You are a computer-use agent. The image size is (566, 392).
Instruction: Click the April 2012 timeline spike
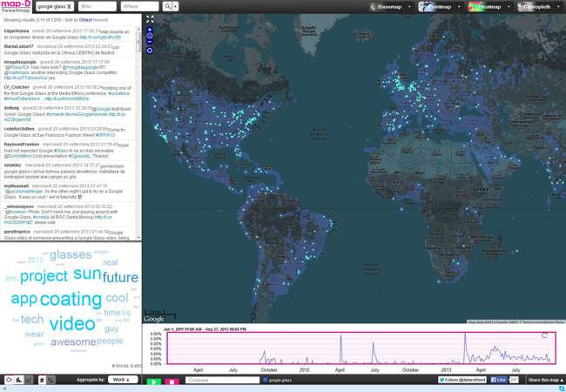pos(340,348)
